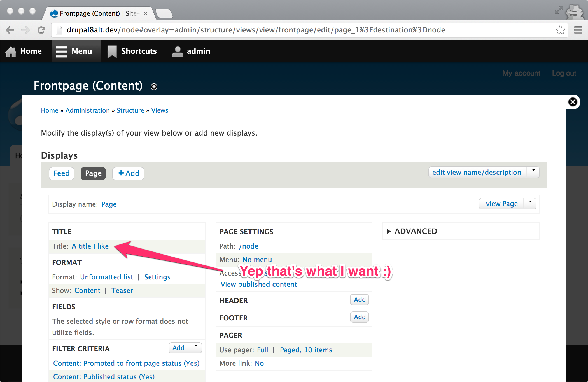Open the Views breadcrumb link
The image size is (588, 382).
[x=160, y=110]
